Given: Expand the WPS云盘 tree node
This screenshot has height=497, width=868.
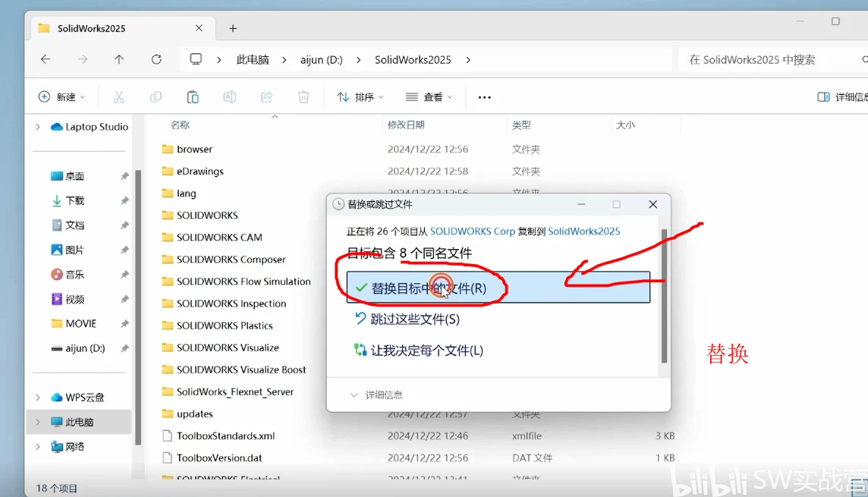Looking at the screenshot, I should [x=38, y=398].
